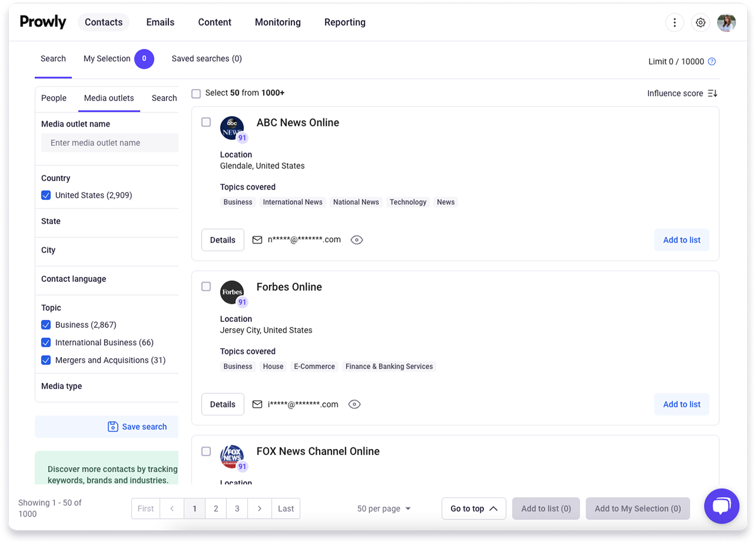Open the Monitoring menu

click(278, 22)
